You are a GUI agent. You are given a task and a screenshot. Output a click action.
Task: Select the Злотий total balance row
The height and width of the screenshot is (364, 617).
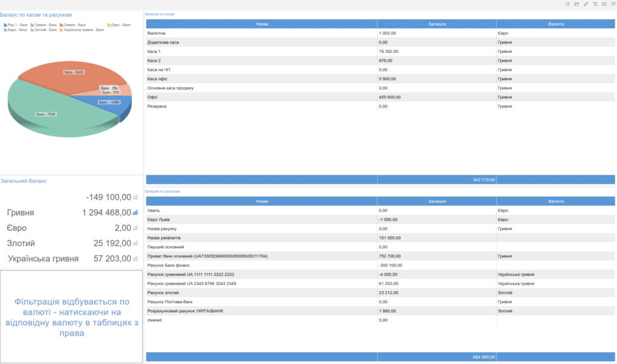[x=72, y=243]
